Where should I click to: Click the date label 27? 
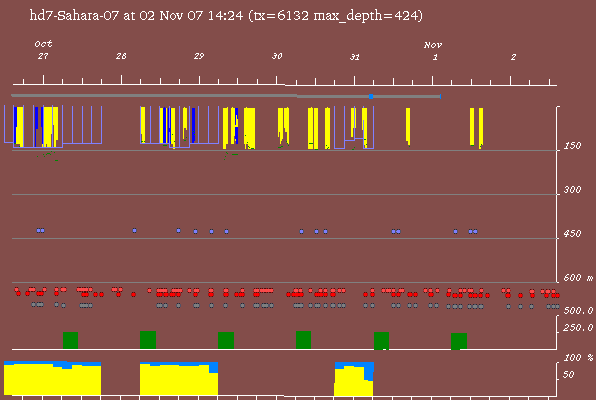click(x=43, y=56)
